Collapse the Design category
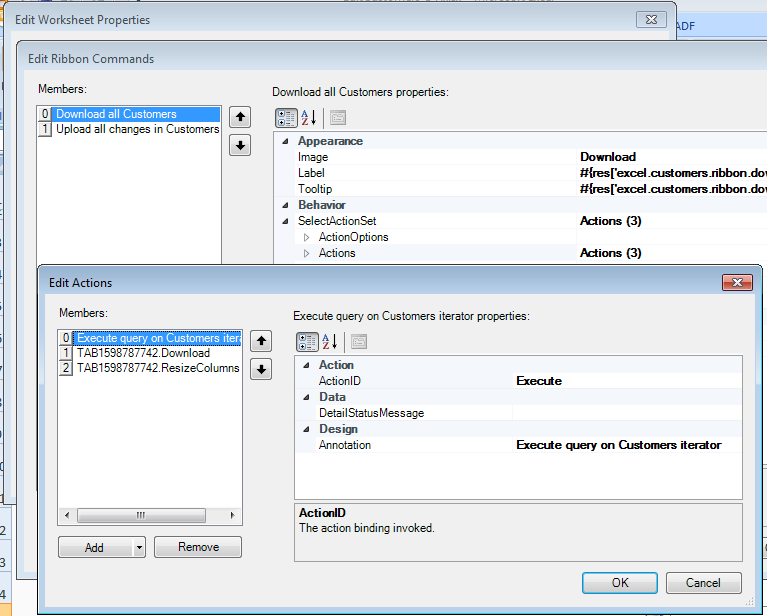 pos(306,429)
